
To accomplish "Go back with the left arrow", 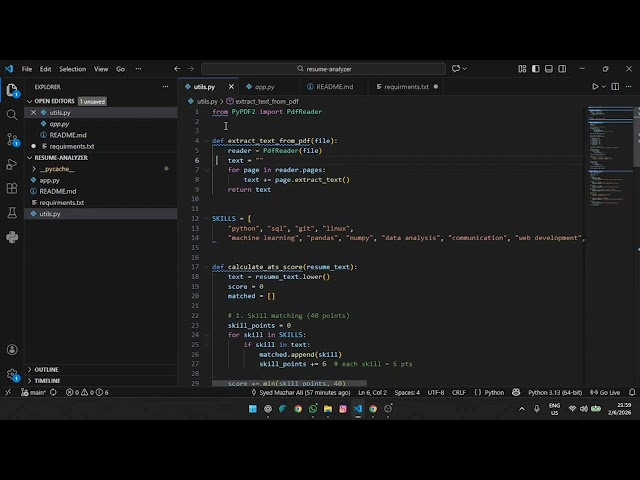I will (x=177, y=69).
